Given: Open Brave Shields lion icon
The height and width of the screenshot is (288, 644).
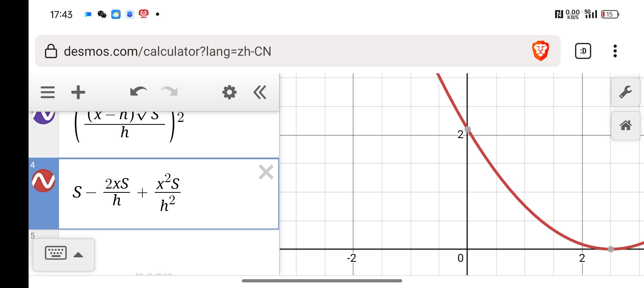Looking at the screenshot, I should [x=540, y=51].
